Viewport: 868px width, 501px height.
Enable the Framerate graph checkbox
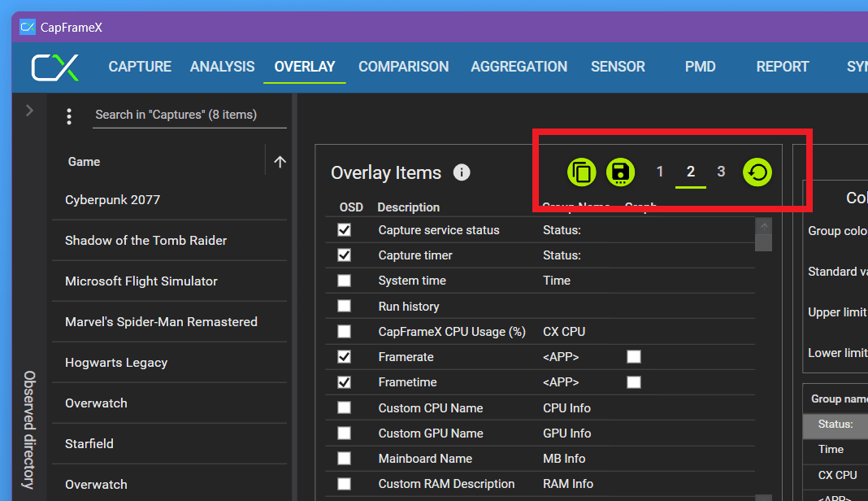tap(634, 357)
